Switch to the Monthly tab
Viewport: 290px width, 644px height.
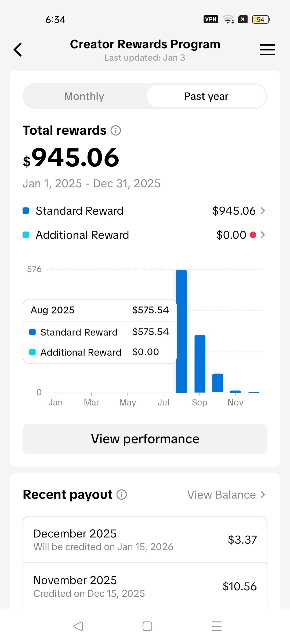pyautogui.click(x=84, y=96)
